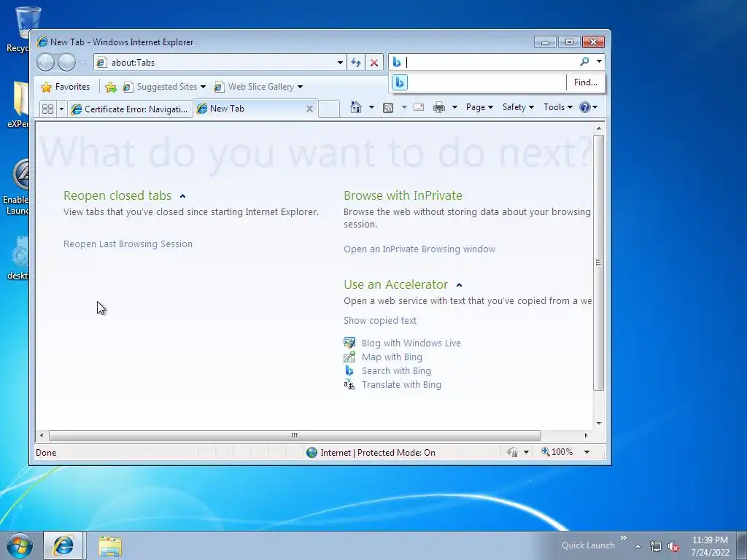This screenshot has width=747, height=560.
Task: Click the Map with Bing icon
Action: pos(349,357)
